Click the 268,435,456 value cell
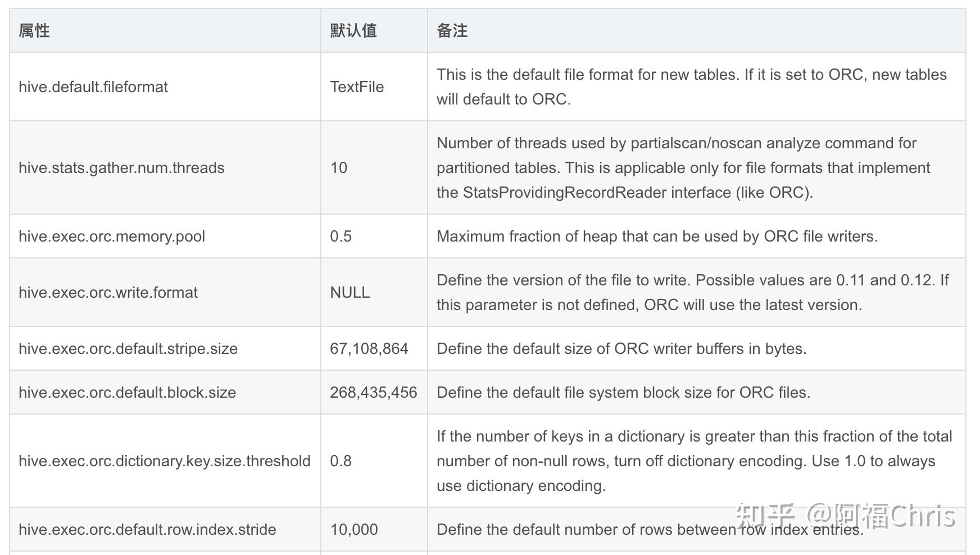Screen dimensions: 980x555 374,393
